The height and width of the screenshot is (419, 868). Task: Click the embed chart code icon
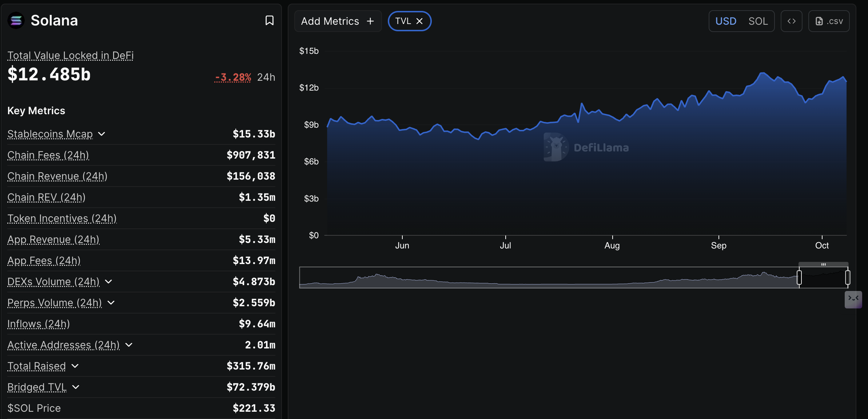click(791, 21)
